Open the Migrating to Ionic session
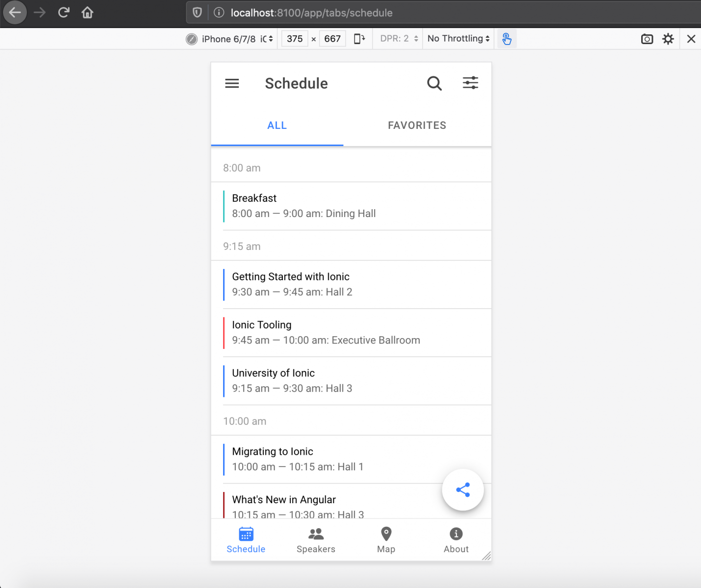Image resolution: width=701 pixels, height=588 pixels. click(x=351, y=459)
